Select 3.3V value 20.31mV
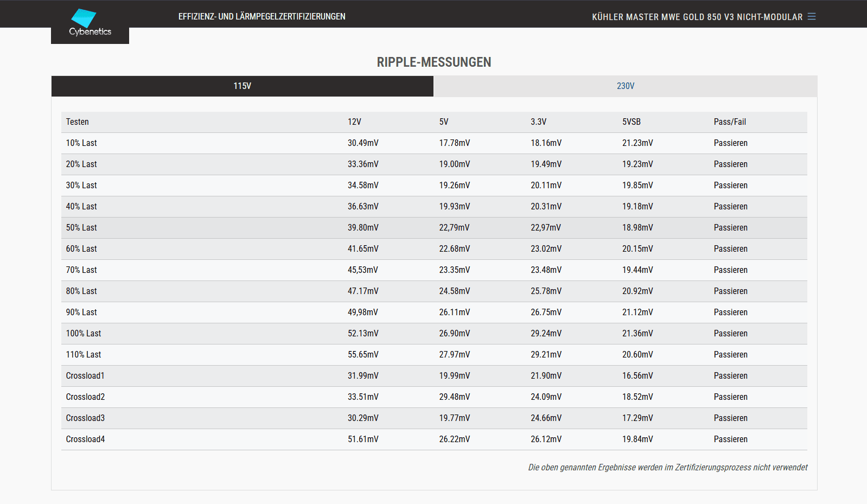 546,207
